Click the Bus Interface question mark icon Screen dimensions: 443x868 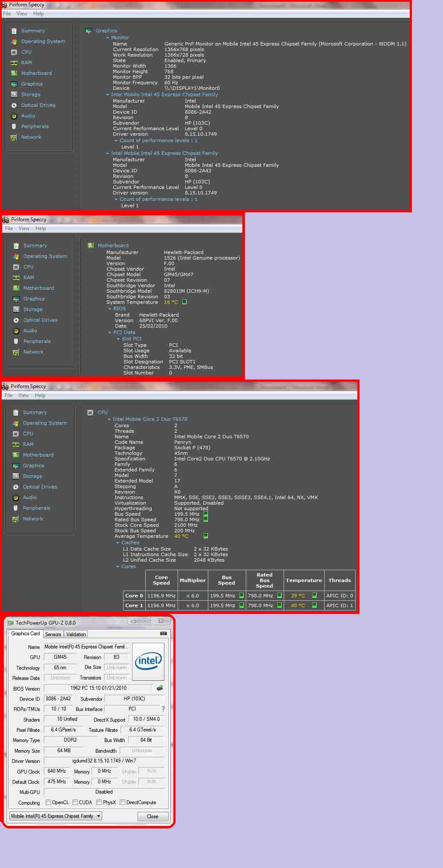163,709
